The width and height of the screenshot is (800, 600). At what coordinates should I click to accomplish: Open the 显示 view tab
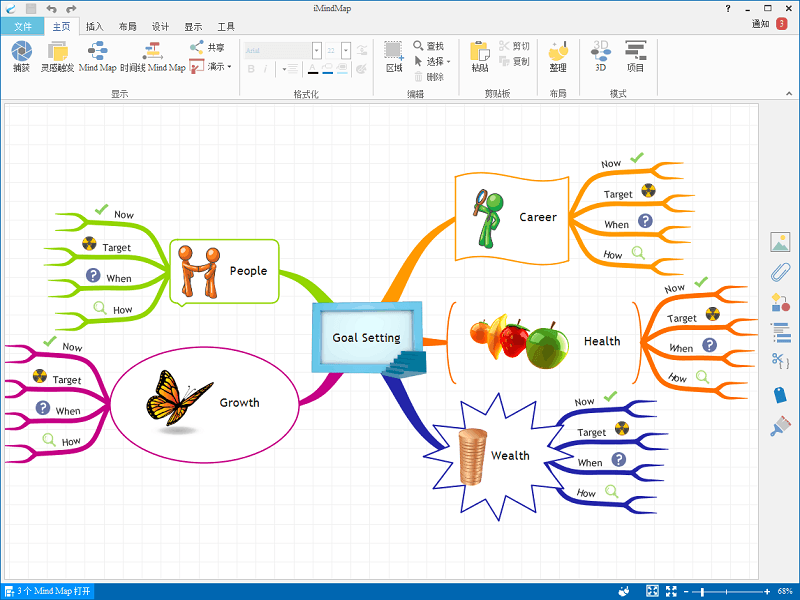pos(193,27)
